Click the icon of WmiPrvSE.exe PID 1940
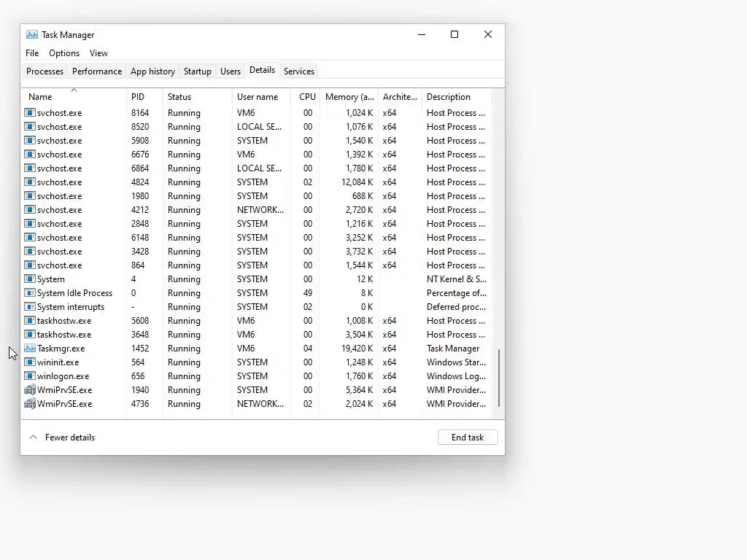This screenshot has height=560, width=747. tap(29, 389)
